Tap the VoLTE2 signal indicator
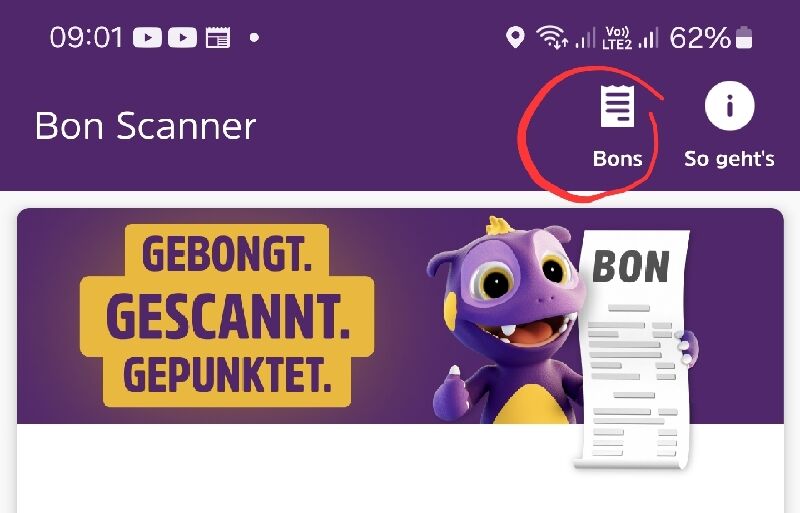Screen dimensions: 800x513 point(617,38)
